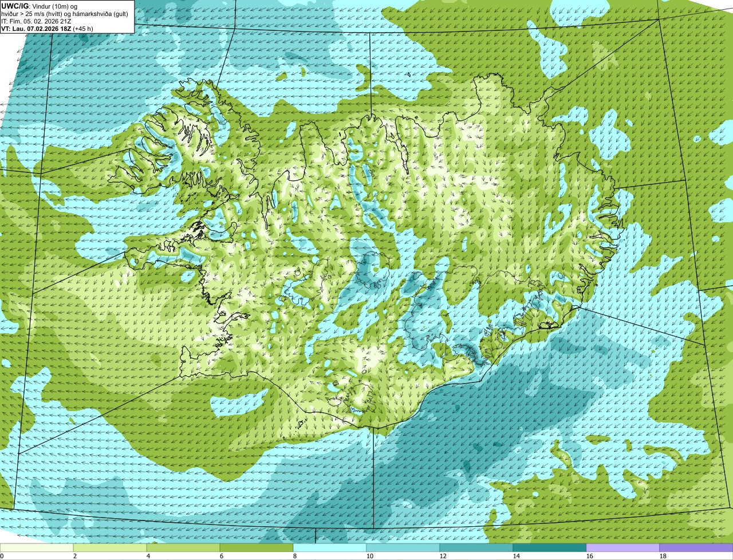The height and width of the screenshot is (560, 733).
Task: Click the purple swatch above 18 m/s
Action: [696, 548]
